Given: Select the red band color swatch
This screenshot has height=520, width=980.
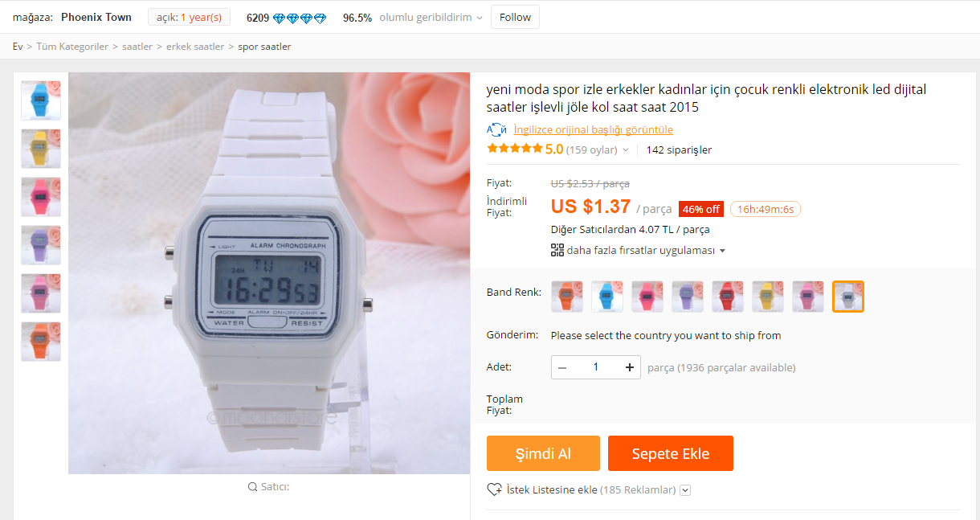Looking at the screenshot, I should (x=728, y=297).
